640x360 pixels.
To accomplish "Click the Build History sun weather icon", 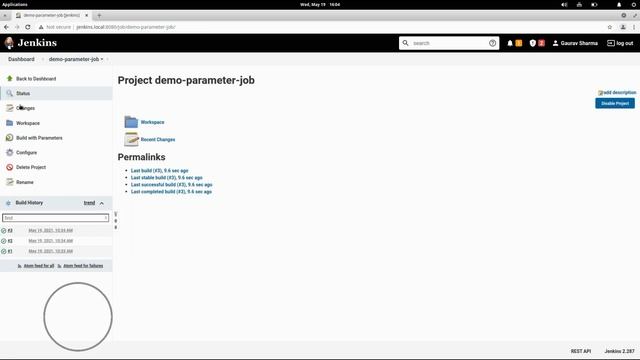I will coord(8,203).
